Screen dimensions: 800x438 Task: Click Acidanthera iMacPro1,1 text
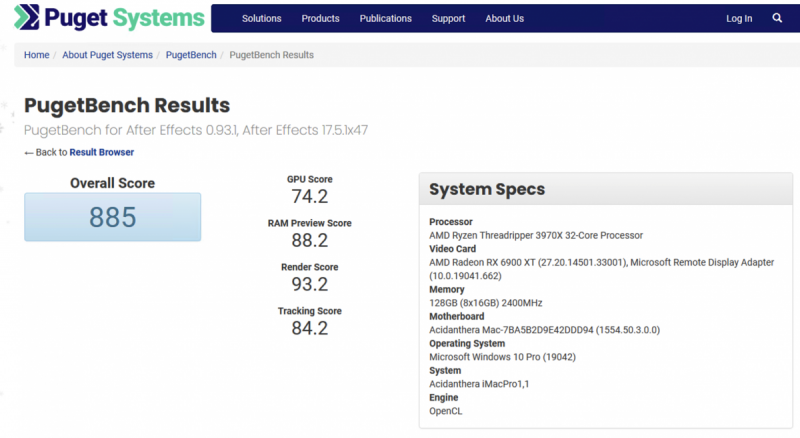click(x=479, y=384)
